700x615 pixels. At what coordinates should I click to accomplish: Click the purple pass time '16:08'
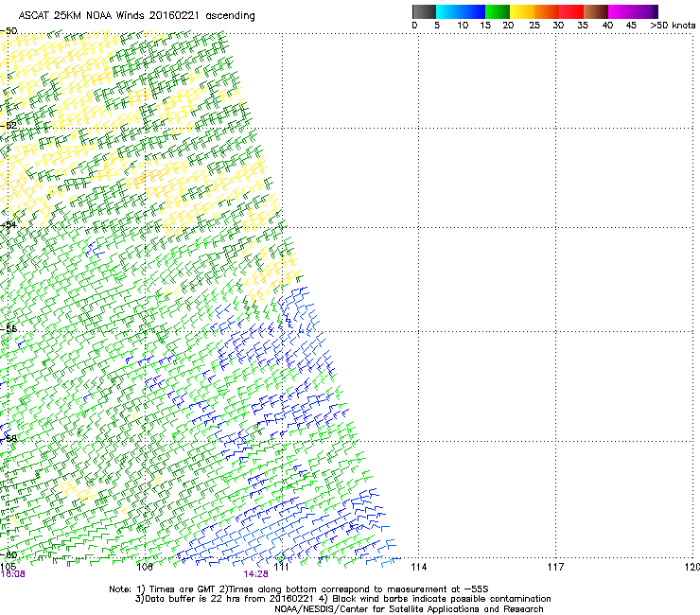[x=13, y=574]
